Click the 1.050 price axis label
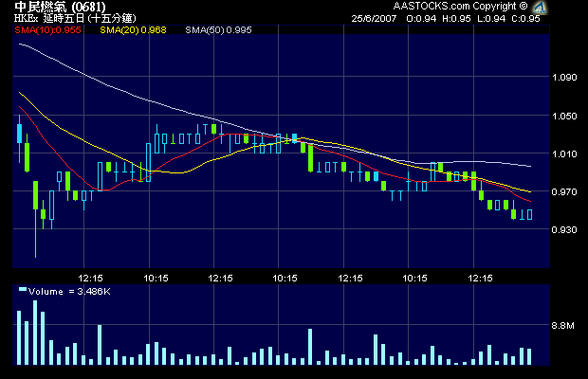The image size is (588, 379). pyautogui.click(x=564, y=117)
